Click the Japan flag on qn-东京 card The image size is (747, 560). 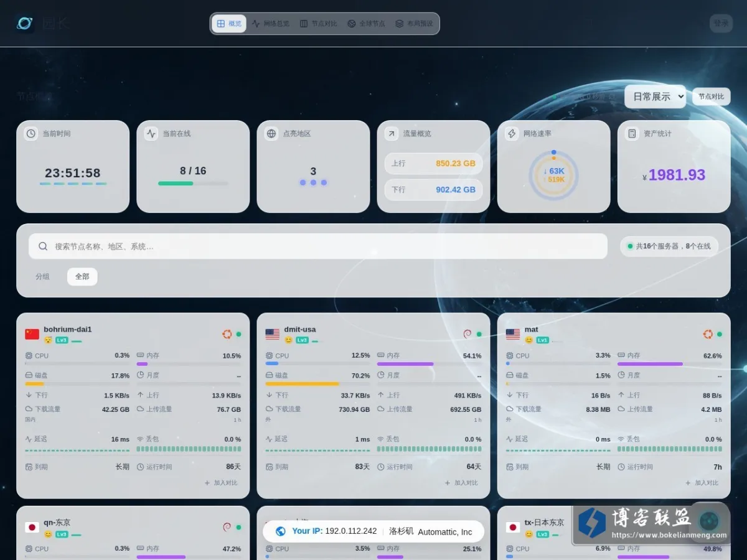(x=32, y=527)
